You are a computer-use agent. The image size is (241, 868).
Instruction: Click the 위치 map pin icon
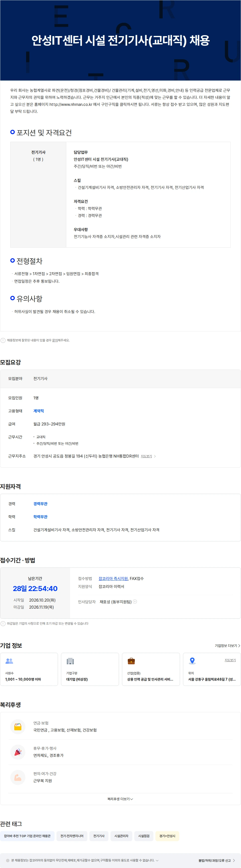click(x=192, y=661)
